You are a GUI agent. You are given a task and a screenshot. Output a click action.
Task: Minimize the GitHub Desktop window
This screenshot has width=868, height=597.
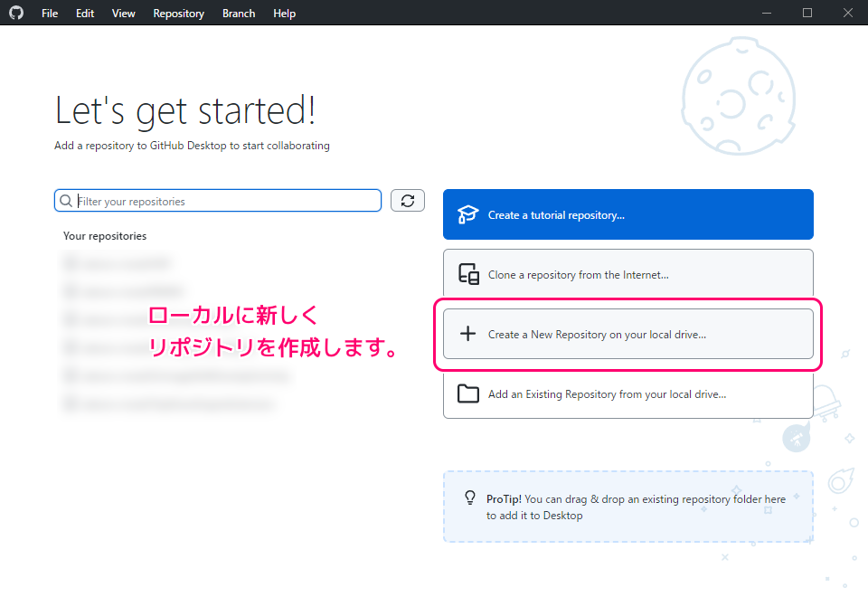[767, 13]
